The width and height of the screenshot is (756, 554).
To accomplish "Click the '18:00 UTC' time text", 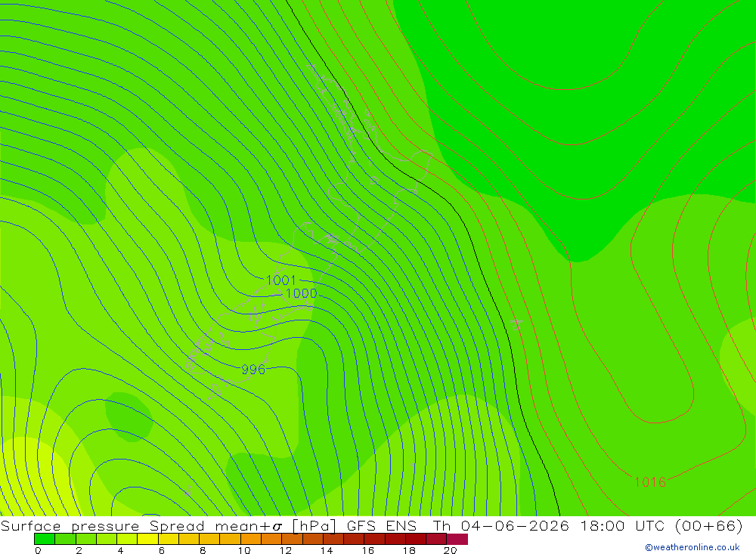I will [623, 525].
